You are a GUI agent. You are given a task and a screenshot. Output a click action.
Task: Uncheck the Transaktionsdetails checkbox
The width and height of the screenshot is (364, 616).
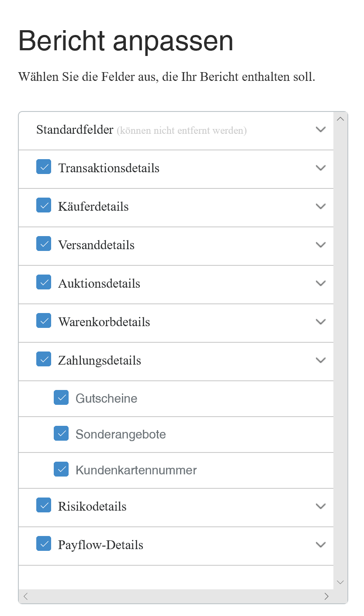(44, 167)
